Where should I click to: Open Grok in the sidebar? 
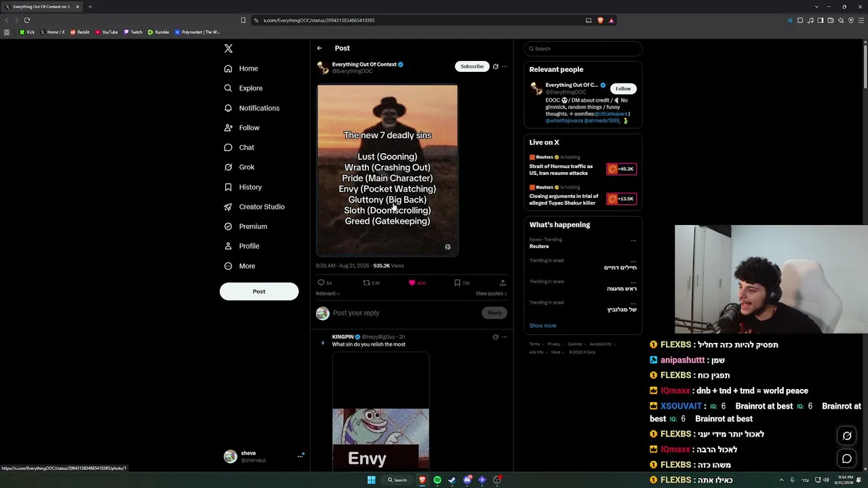point(239,167)
